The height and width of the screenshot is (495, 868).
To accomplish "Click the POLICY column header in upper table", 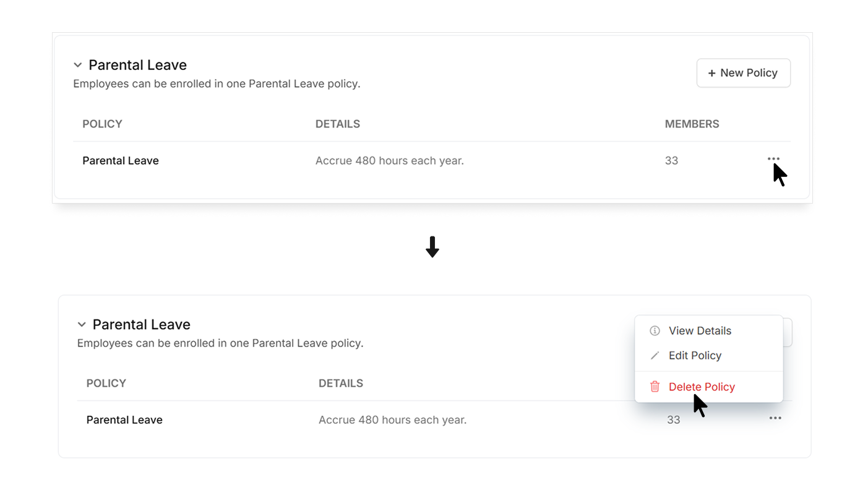I will click(x=102, y=124).
